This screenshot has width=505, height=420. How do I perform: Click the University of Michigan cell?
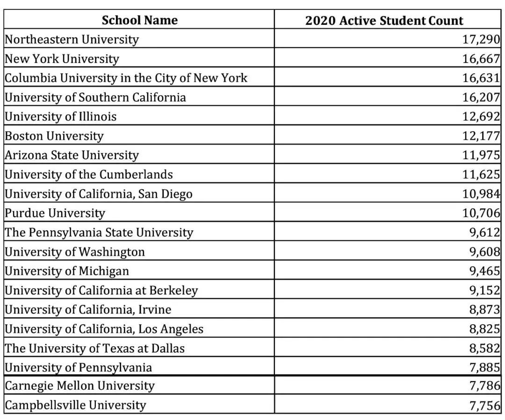tap(67, 271)
